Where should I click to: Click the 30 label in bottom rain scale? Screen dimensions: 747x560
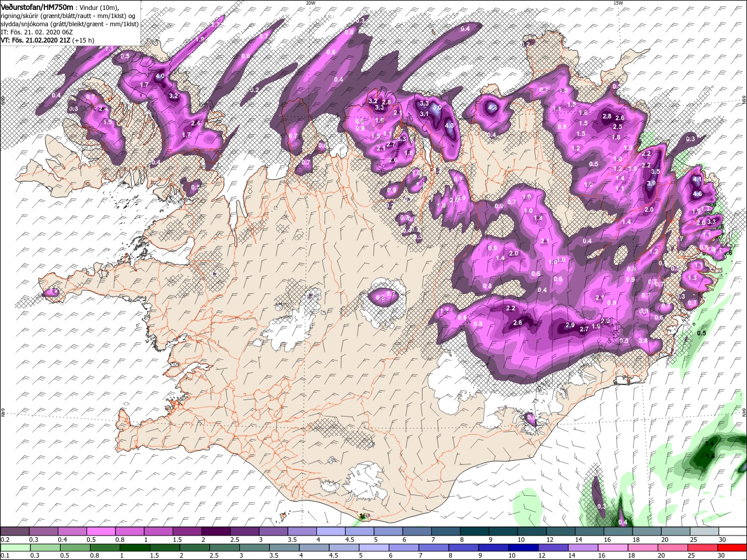[722, 555]
